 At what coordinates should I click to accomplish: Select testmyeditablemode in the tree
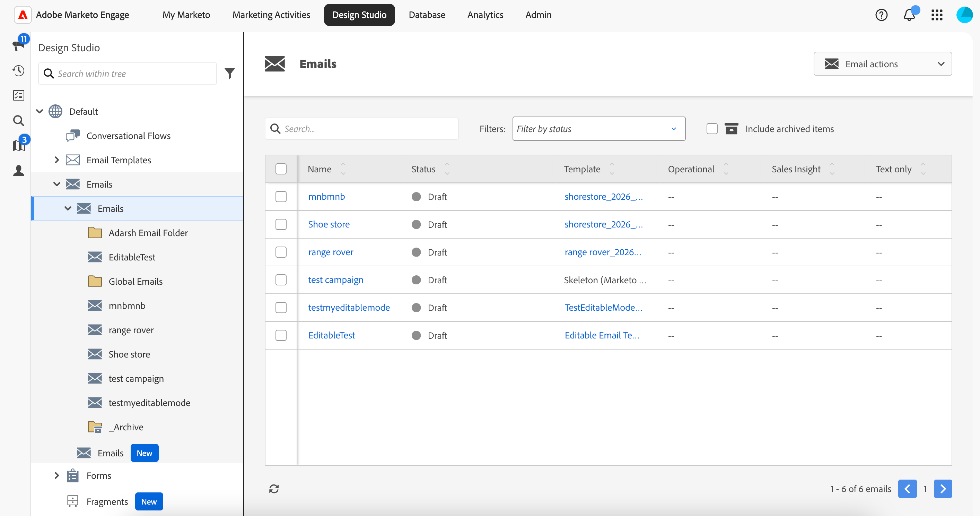[149, 403]
